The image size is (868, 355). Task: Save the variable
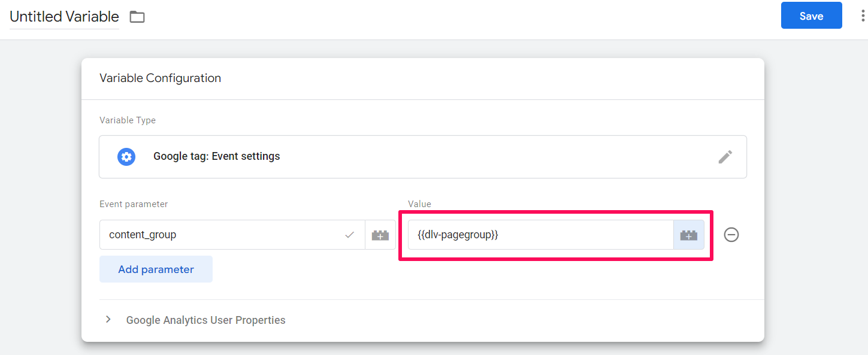[811, 16]
